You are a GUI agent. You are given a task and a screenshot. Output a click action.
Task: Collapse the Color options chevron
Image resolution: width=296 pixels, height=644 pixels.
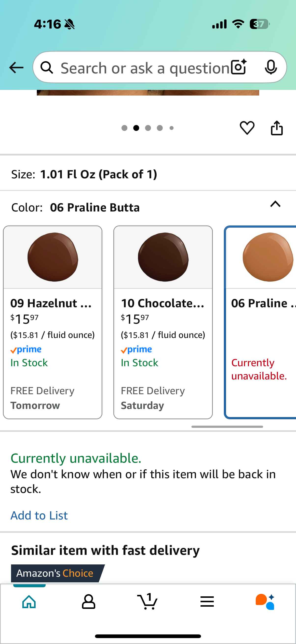[275, 204]
